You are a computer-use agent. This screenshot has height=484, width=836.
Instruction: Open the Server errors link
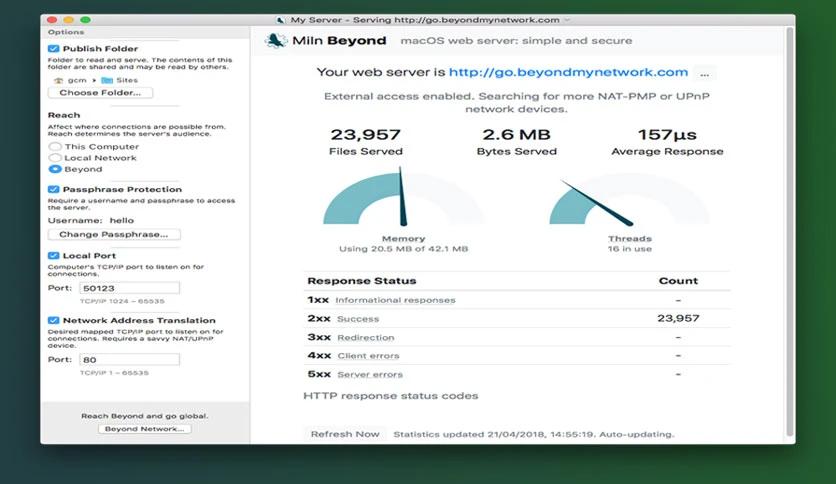(x=369, y=374)
